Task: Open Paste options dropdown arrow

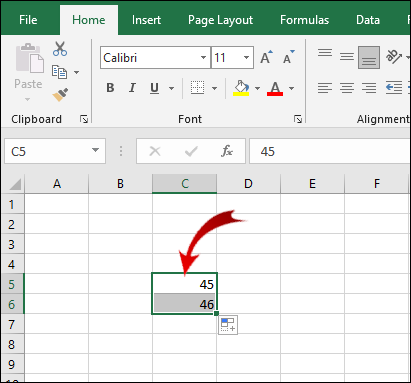Action: [x=28, y=99]
